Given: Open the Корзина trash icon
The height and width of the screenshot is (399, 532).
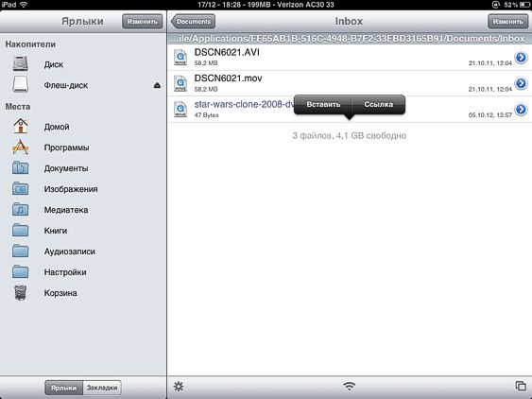Looking at the screenshot, I should tap(21, 293).
